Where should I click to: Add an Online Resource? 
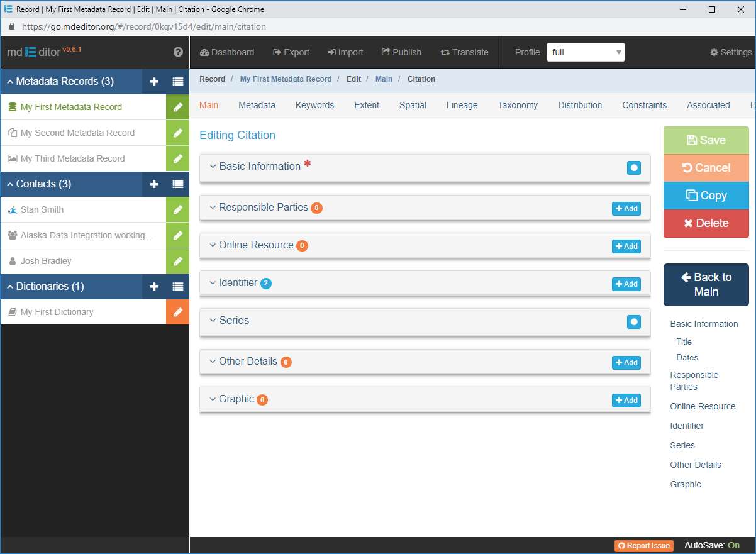click(626, 247)
